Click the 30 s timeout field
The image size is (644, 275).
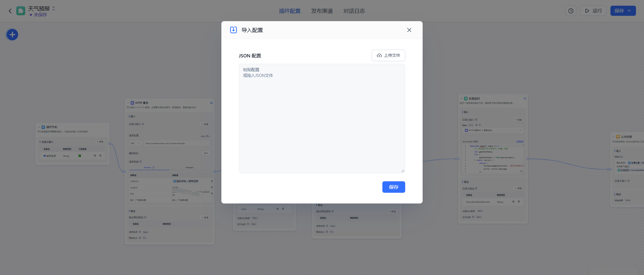point(206,153)
